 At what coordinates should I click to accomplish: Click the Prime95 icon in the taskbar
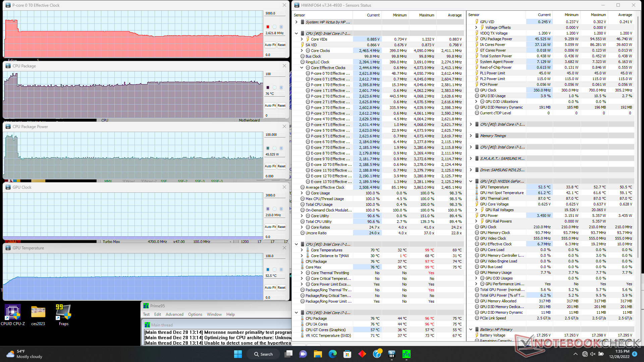pos(406,354)
